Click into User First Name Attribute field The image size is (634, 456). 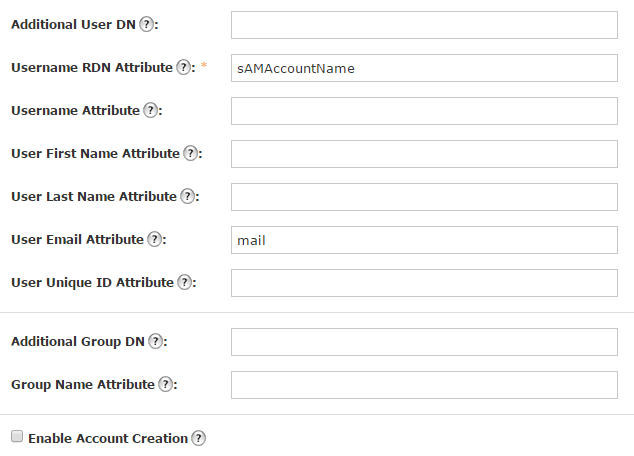coord(424,154)
